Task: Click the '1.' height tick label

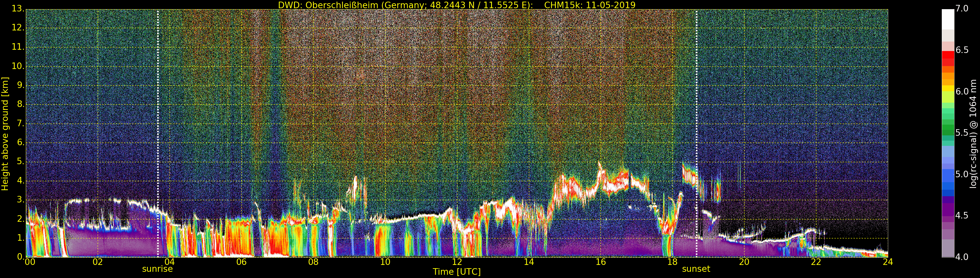Action: (21, 238)
